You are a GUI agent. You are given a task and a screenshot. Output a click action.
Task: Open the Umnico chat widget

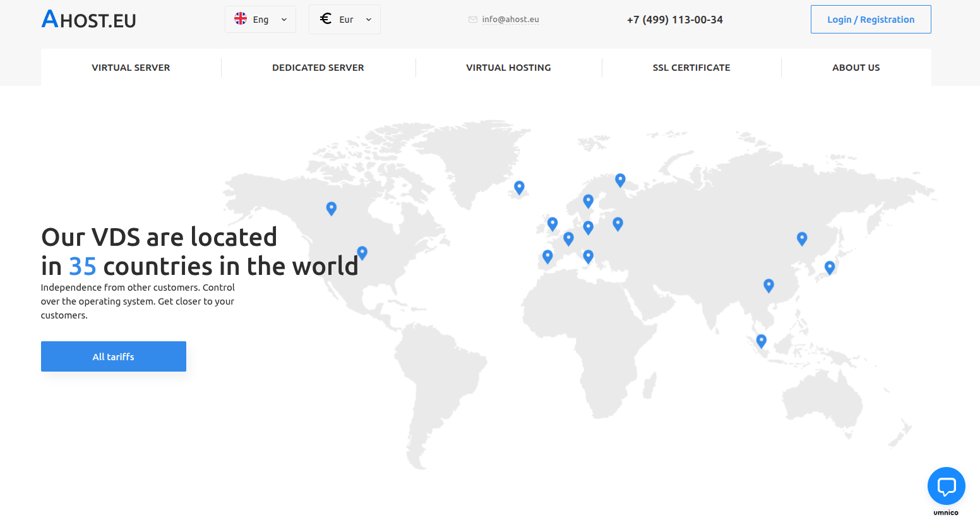coord(946,486)
